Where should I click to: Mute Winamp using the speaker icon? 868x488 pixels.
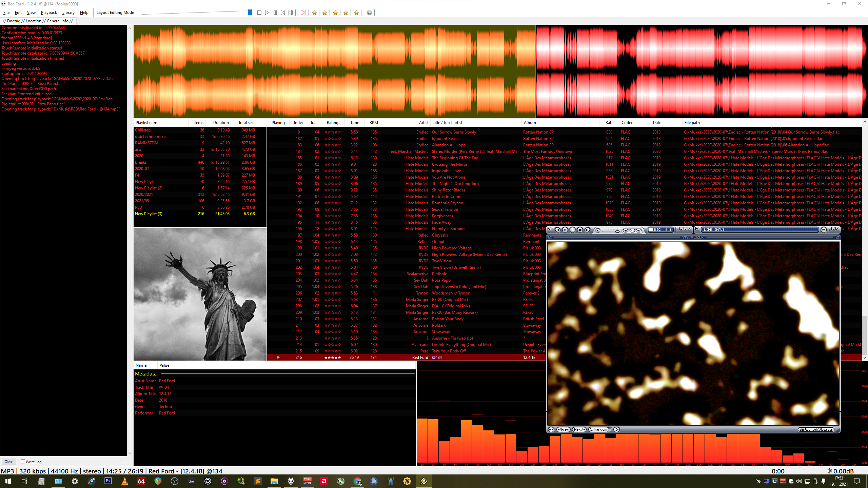tap(598, 230)
